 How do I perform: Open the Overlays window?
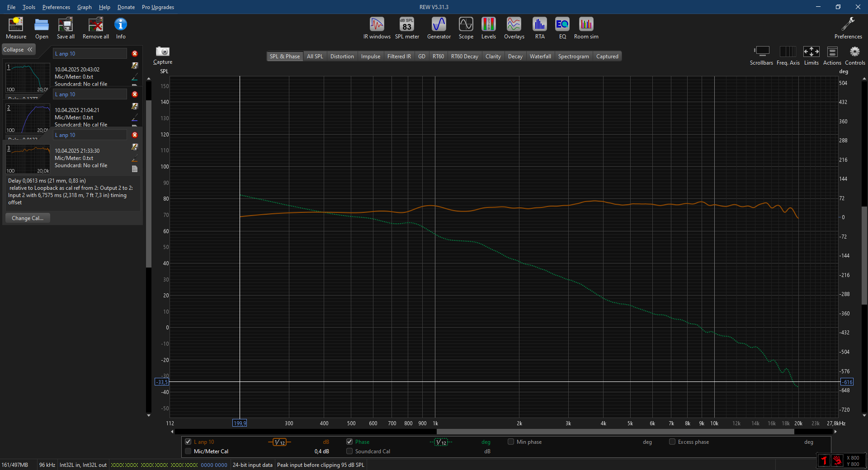click(514, 28)
